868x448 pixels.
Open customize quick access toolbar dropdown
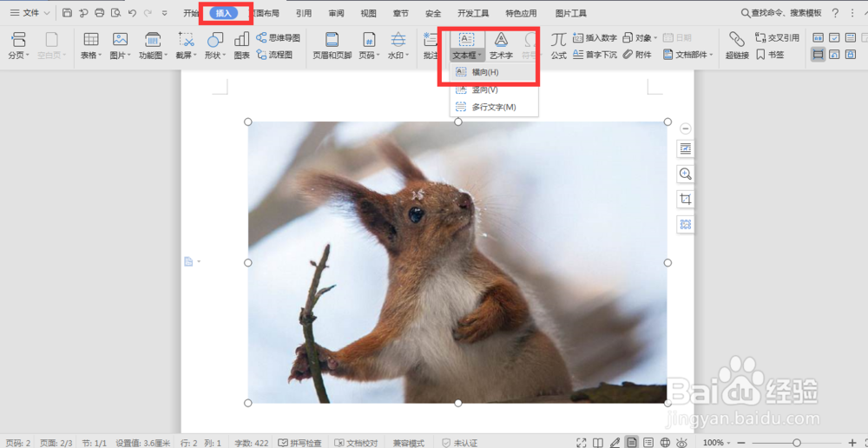(x=164, y=13)
